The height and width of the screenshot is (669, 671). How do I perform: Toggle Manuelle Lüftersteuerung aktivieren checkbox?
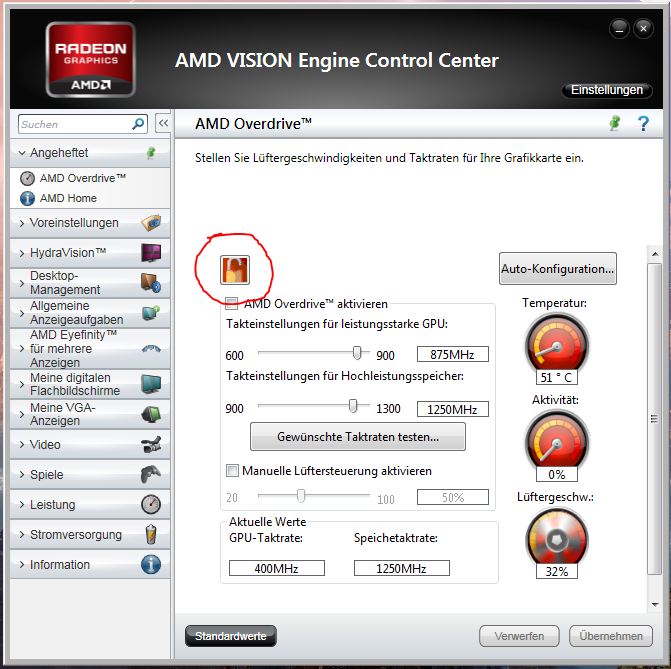click(x=232, y=471)
